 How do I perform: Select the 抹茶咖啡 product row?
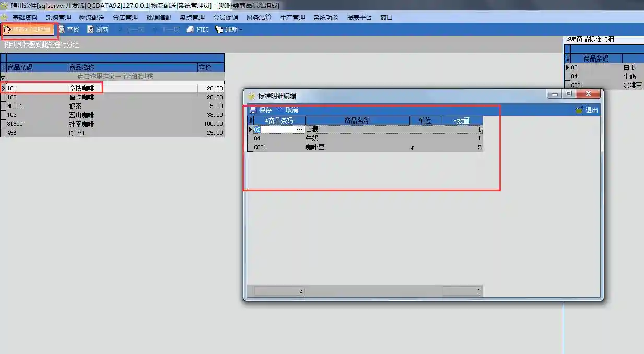coord(81,124)
